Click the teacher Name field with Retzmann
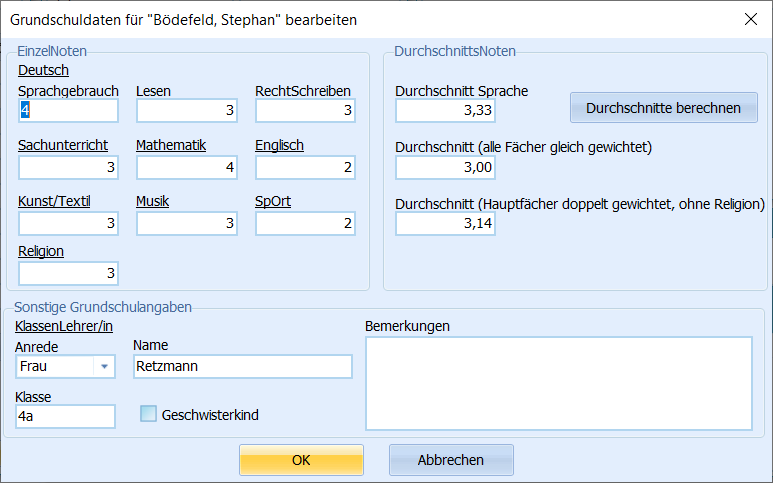Screen dimensions: 773x483 243,367
